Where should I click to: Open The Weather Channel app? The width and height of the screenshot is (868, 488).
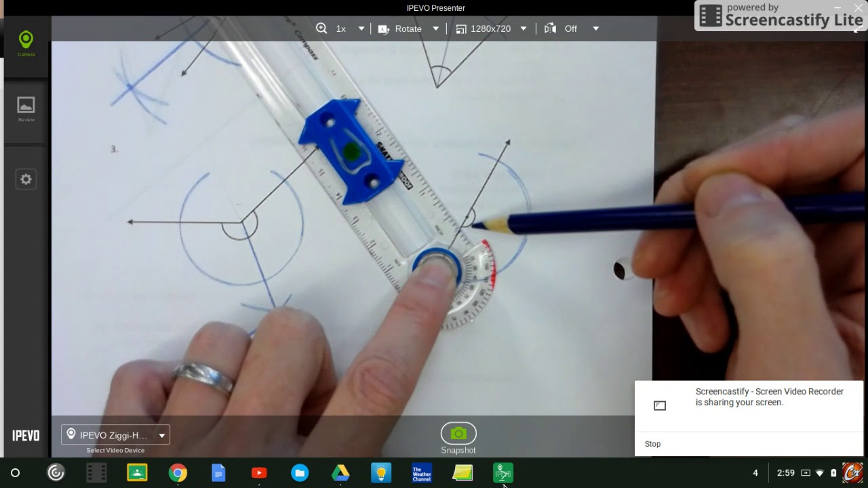422,473
